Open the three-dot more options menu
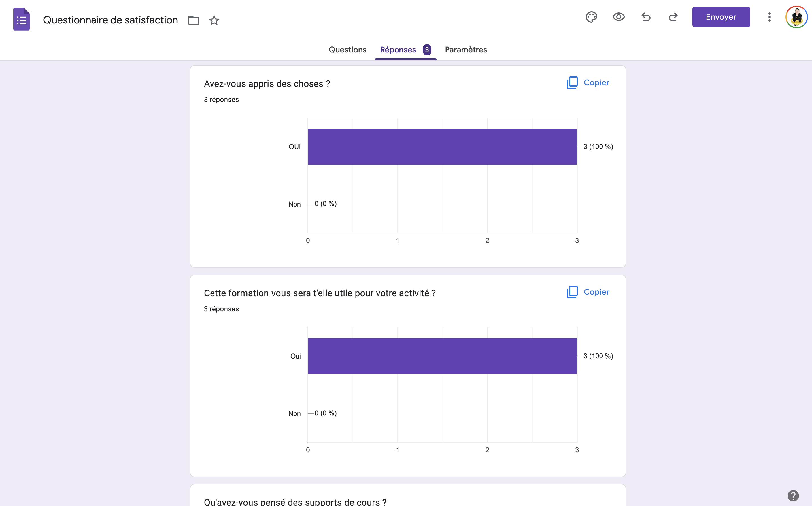 point(769,17)
